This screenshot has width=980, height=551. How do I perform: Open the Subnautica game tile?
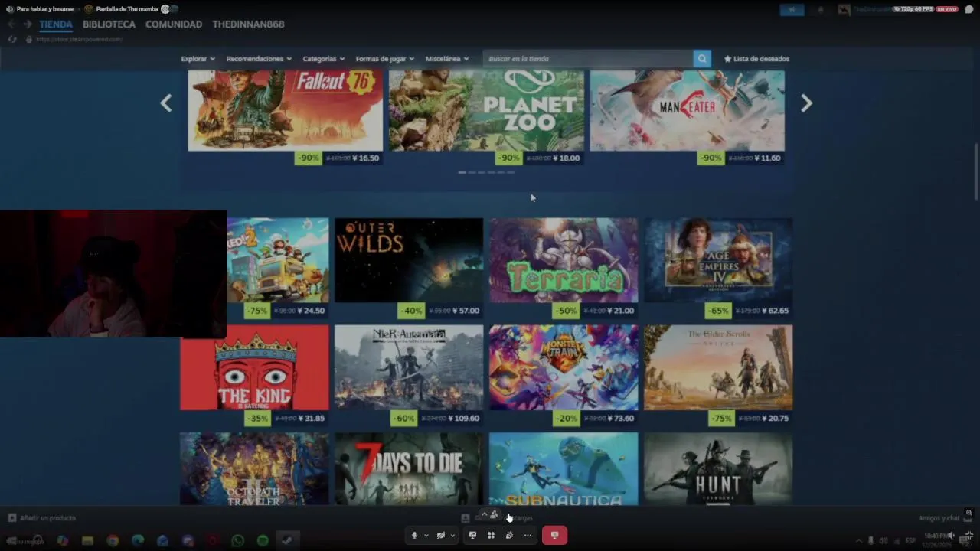tap(563, 468)
